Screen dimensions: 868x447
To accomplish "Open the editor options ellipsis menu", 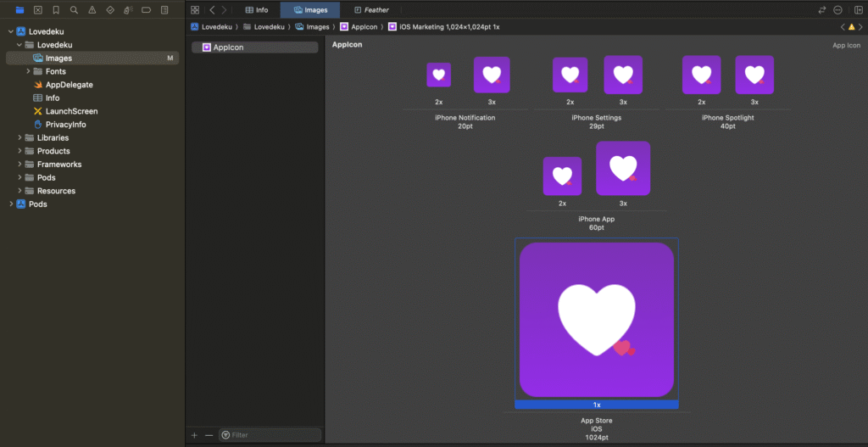I will 838,10.
